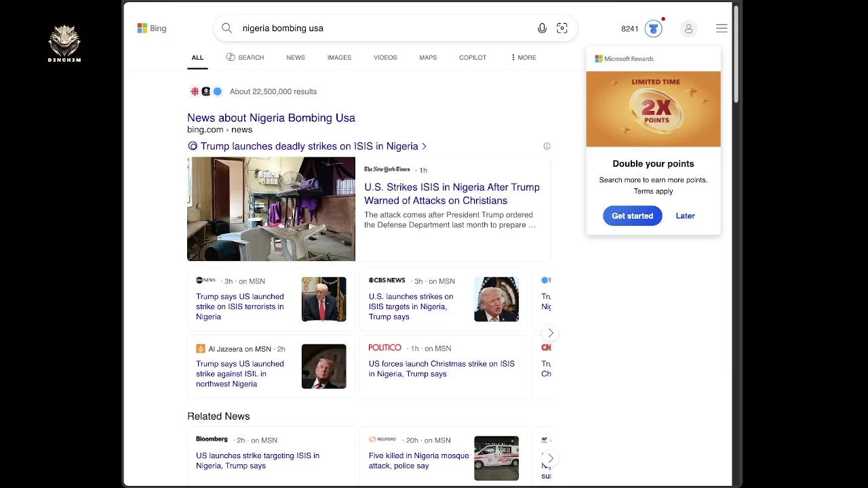Switch to the IMAGES tab

coord(339,58)
